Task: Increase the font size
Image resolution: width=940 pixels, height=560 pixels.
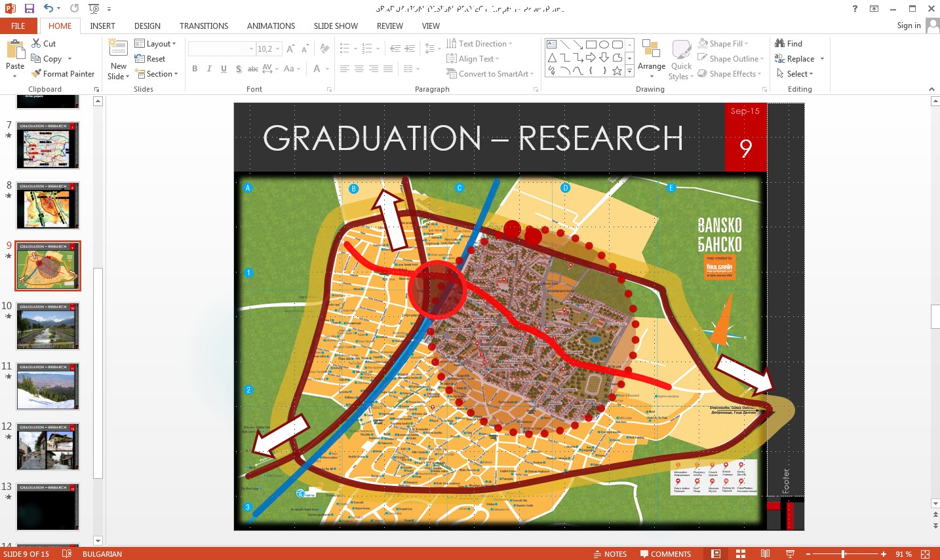Action: pyautogui.click(x=290, y=49)
